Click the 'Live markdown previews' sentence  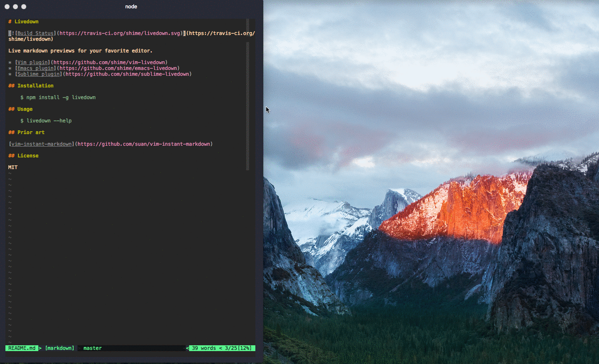(x=80, y=51)
